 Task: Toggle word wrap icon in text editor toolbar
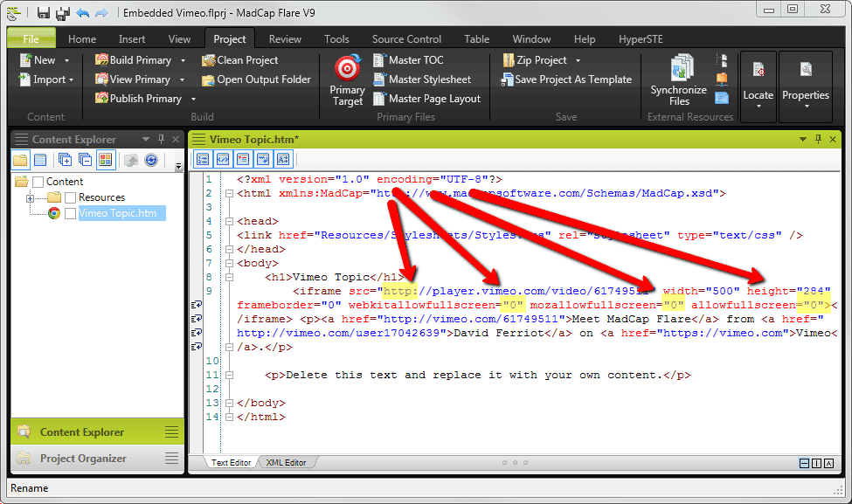pyautogui.click(x=263, y=159)
